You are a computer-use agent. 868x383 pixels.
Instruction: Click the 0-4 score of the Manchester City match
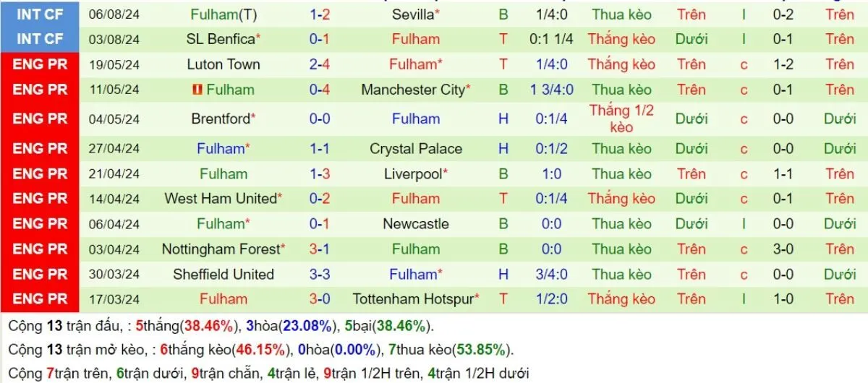click(x=320, y=90)
